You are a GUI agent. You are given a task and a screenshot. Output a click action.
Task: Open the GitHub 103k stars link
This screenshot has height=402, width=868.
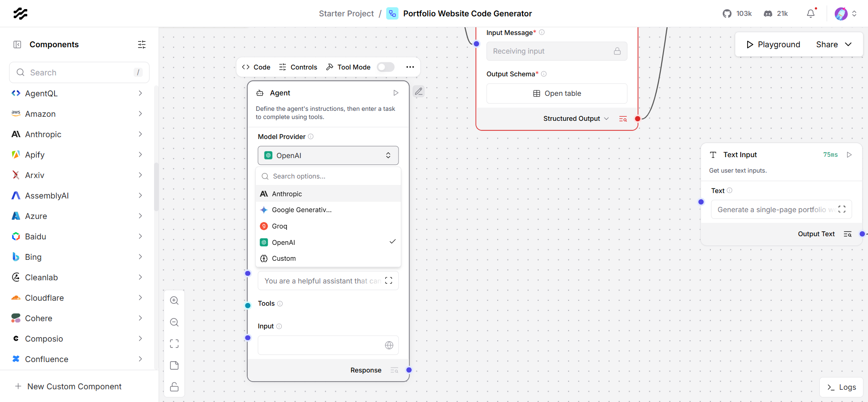point(737,14)
